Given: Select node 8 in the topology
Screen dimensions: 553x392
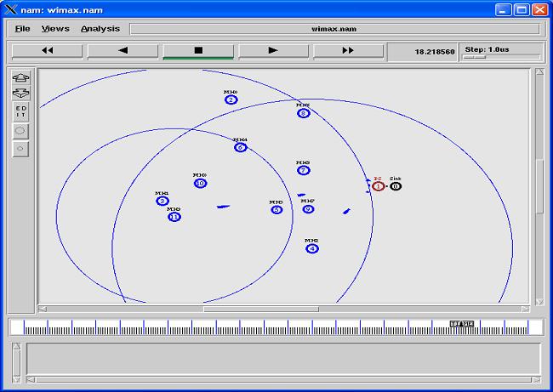Looking at the screenshot, I should 304,113.
